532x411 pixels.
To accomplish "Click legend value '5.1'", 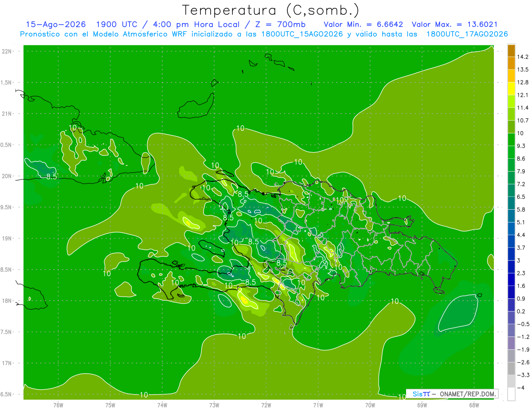I will (521, 222).
